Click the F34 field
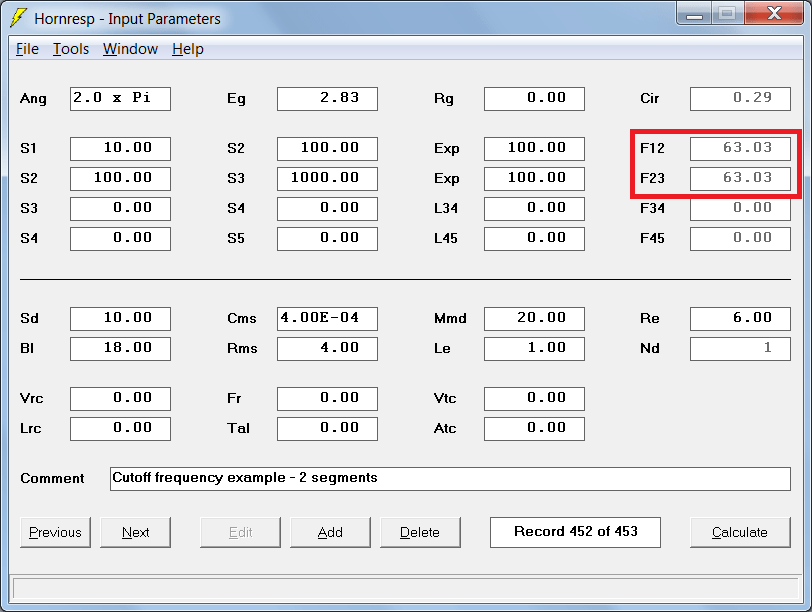The image size is (812, 612). pos(741,209)
